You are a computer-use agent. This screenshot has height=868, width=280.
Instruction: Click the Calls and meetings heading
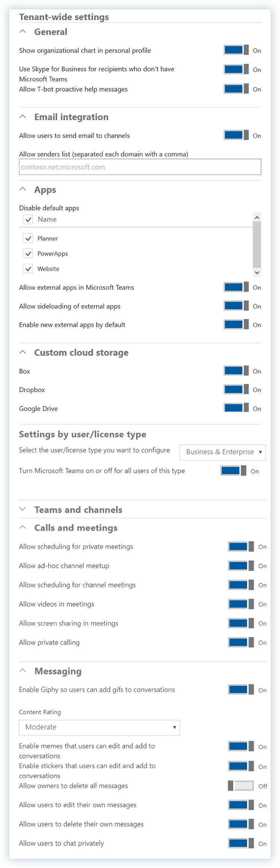click(x=76, y=527)
